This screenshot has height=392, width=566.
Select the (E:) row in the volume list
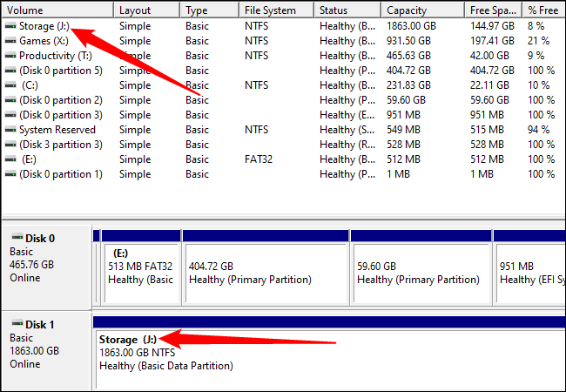coord(283,159)
